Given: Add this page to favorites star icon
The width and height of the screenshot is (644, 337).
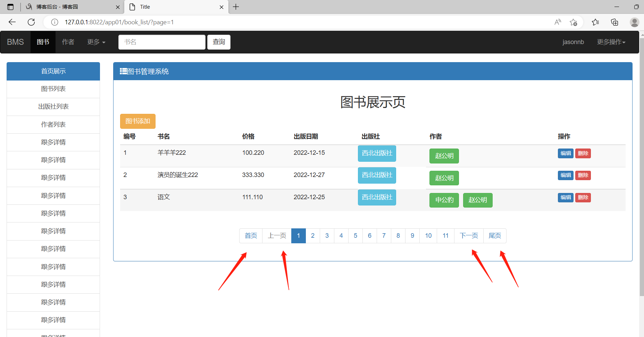Looking at the screenshot, I should point(573,22).
